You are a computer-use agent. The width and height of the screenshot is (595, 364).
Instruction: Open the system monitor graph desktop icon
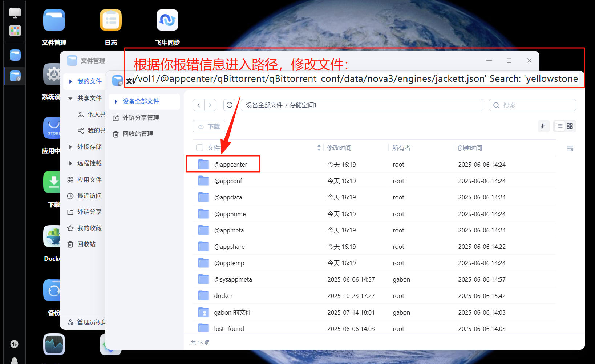tap(54, 344)
